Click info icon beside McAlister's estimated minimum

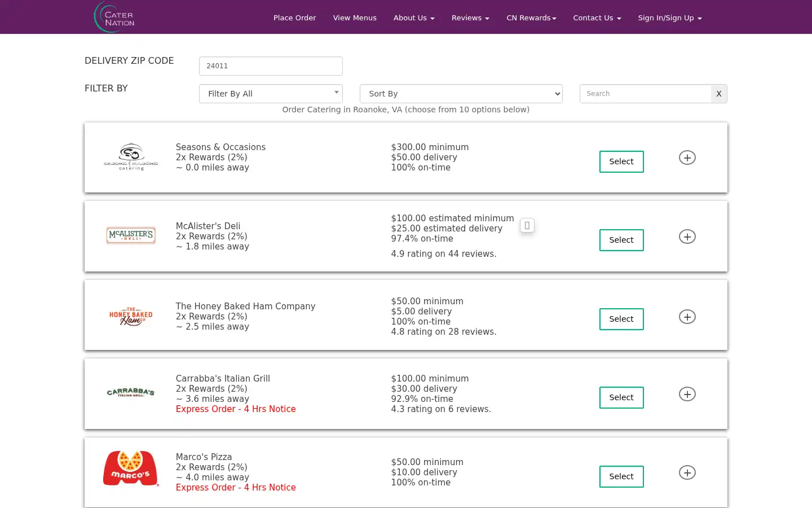pyautogui.click(x=527, y=225)
